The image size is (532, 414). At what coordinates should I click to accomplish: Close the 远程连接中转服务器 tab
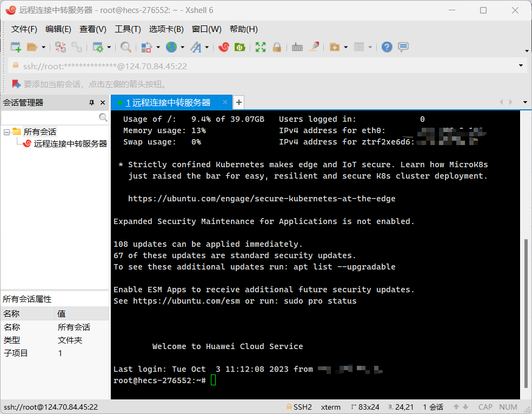pyautogui.click(x=225, y=102)
